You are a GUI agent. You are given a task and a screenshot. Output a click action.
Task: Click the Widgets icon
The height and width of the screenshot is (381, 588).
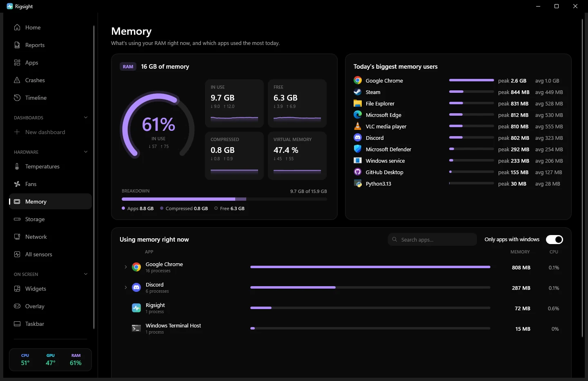tap(17, 289)
